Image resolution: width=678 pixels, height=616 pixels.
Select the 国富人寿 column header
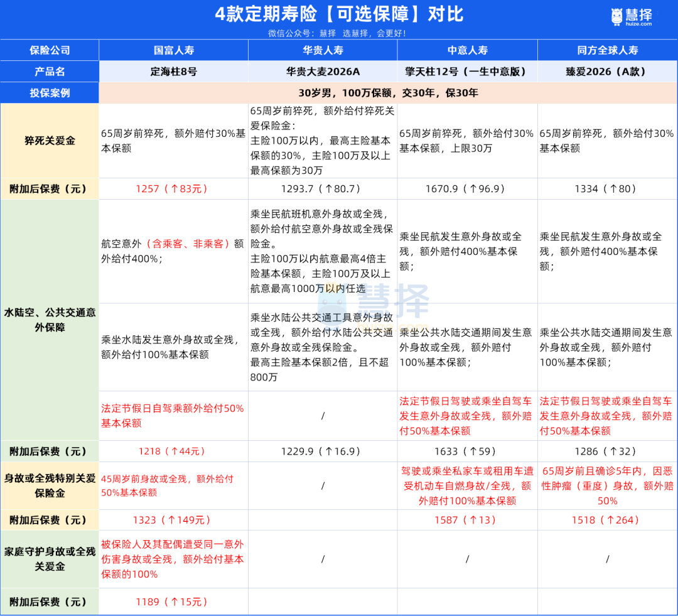[174, 50]
